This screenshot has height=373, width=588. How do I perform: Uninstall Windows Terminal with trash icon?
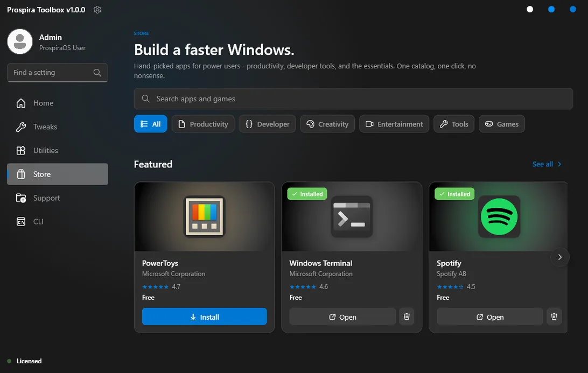(x=407, y=317)
